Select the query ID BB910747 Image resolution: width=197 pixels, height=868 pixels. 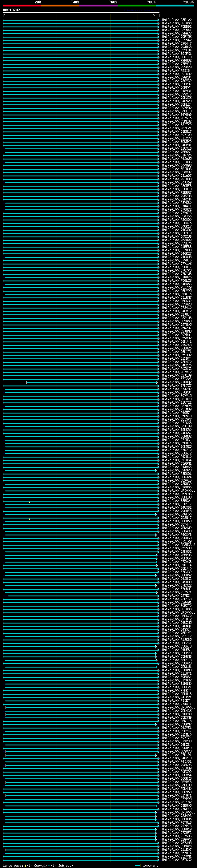pyautogui.click(x=11, y=10)
